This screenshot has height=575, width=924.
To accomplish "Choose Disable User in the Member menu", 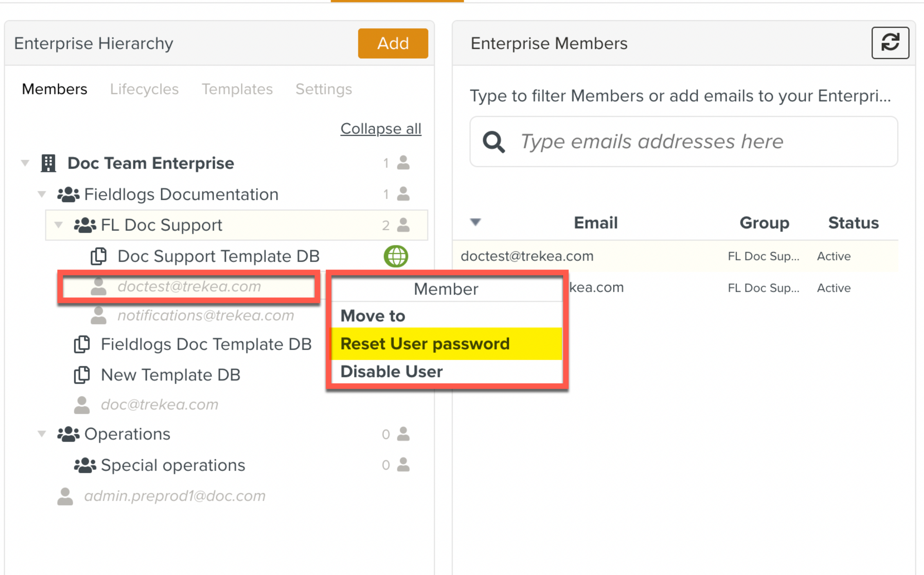I will (x=391, y=372).
